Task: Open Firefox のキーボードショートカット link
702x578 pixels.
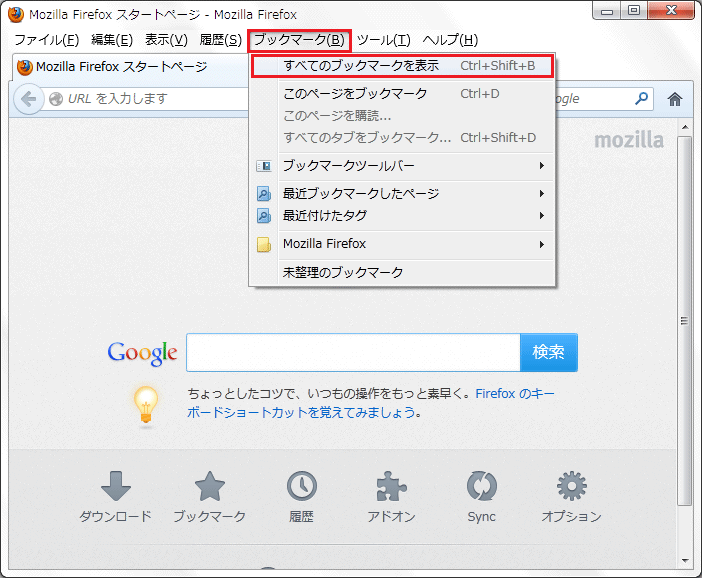Action: 371,403
